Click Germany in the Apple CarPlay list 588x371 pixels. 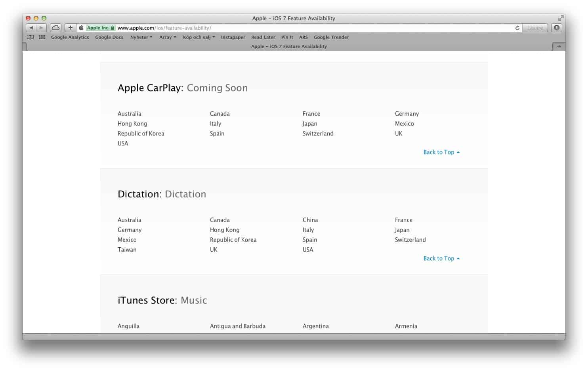coord(407,114)
